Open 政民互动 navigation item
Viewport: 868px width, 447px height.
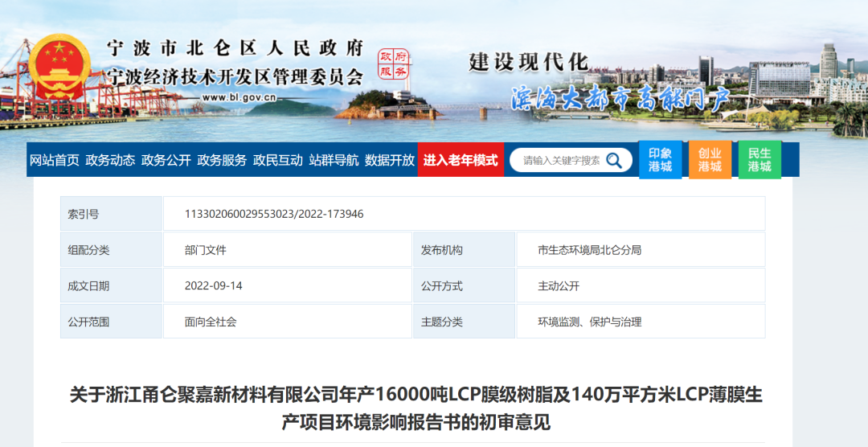[x=278, y=161]
